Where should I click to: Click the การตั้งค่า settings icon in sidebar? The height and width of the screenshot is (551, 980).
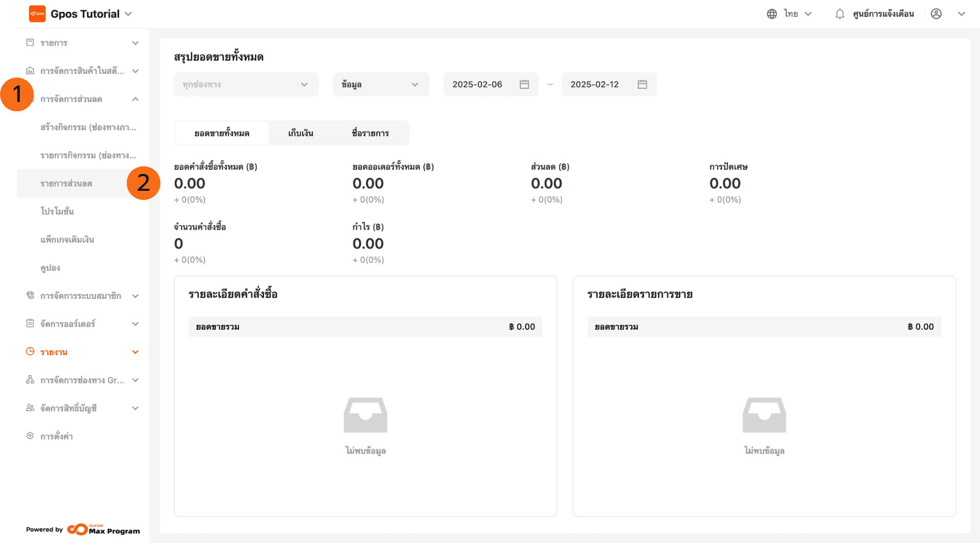pos(30,436)
